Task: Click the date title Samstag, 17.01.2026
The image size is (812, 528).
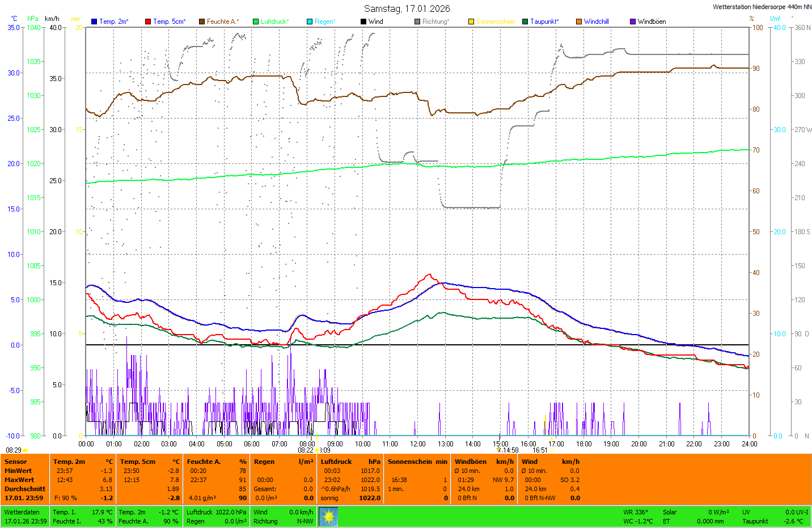Action: point(407,9)
